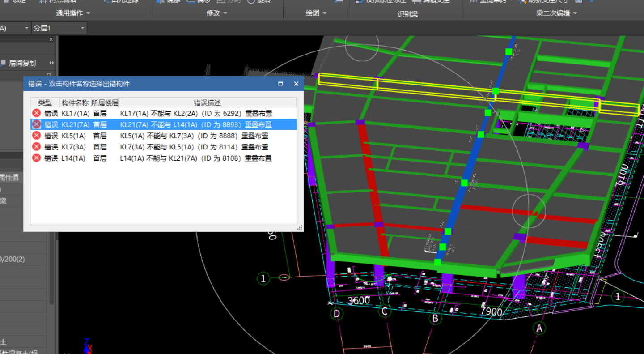Click description mentioning ID 为 8888

[x=194, y=136]
